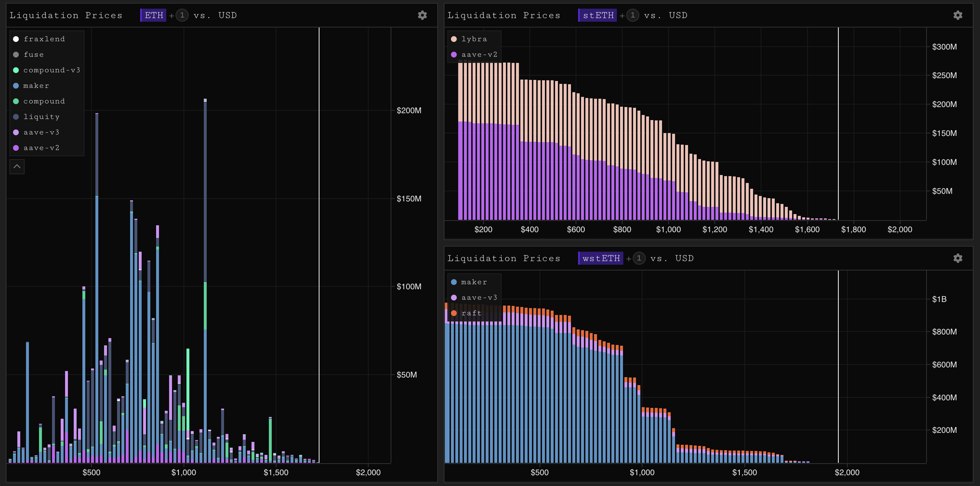This screenshot has width=980, height=486.
Task: Click the +1 badge next to stETH
Action: 633,15
